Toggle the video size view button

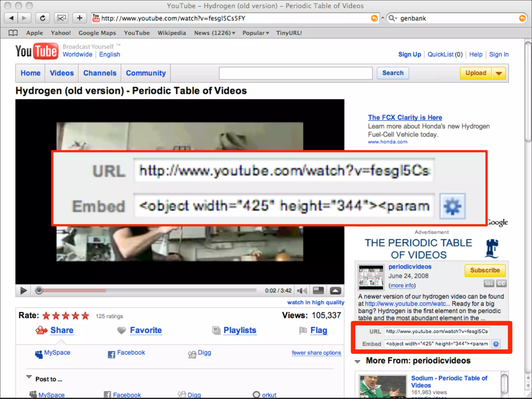pos(318,291)
